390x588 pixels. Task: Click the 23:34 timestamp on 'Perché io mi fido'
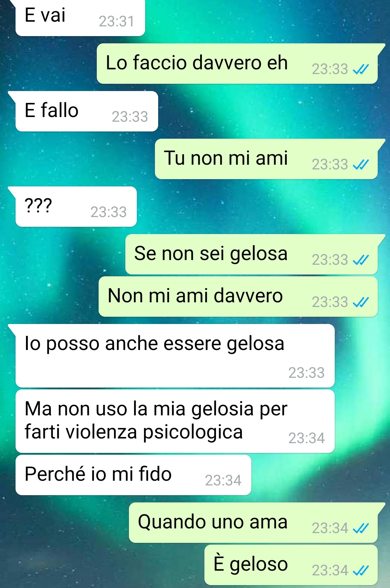tap(223, 480)
